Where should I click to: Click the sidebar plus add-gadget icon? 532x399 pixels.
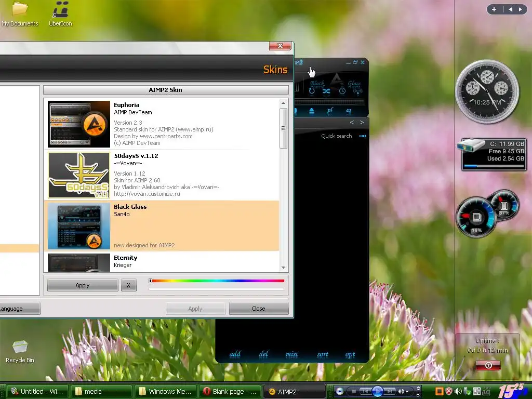click(494, 9)
